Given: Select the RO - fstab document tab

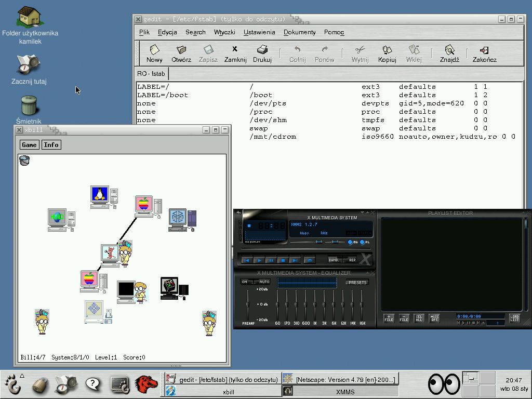Looking at the screenshot, I should [151, 74].
